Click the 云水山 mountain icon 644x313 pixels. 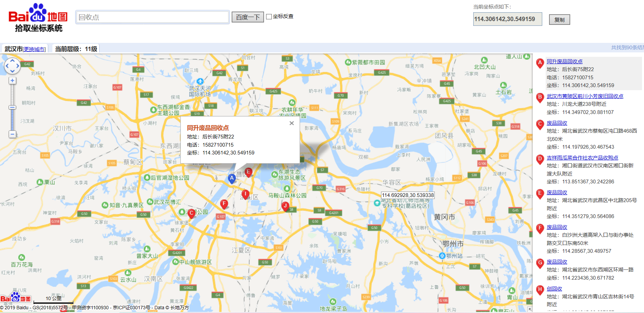[128, 273]
